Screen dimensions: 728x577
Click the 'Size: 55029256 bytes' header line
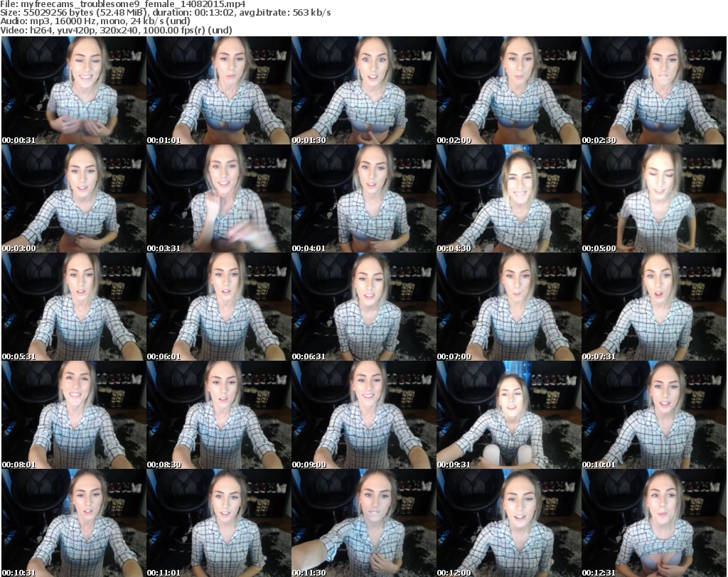coord(166,13)
